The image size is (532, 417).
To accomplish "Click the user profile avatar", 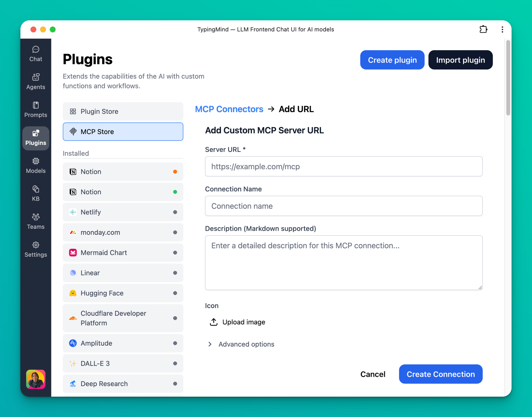I will (x=36, y=379).
